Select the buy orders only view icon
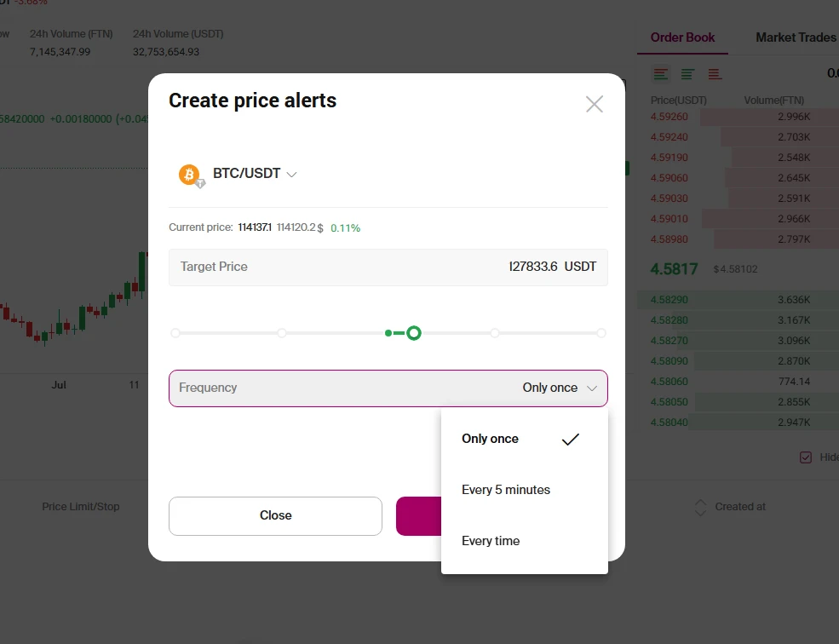Viewport: 839px width, 644px height. 687,74
